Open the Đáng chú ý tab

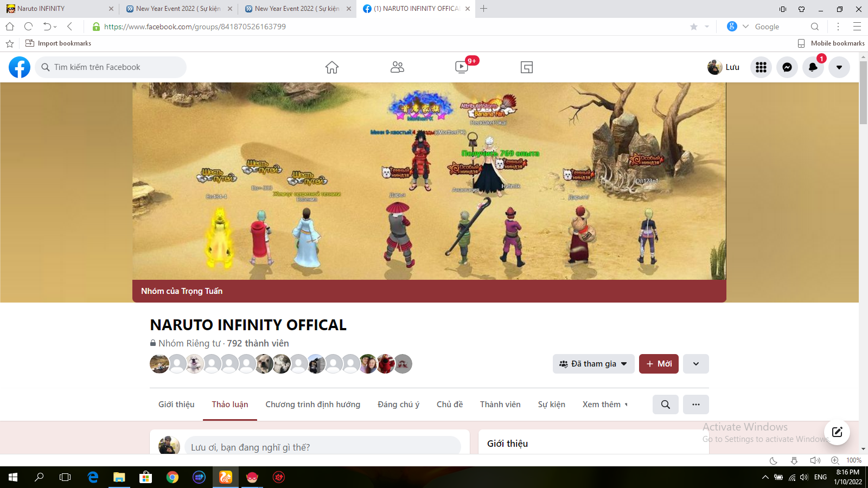pyautogui.click(x=399, y=404)
